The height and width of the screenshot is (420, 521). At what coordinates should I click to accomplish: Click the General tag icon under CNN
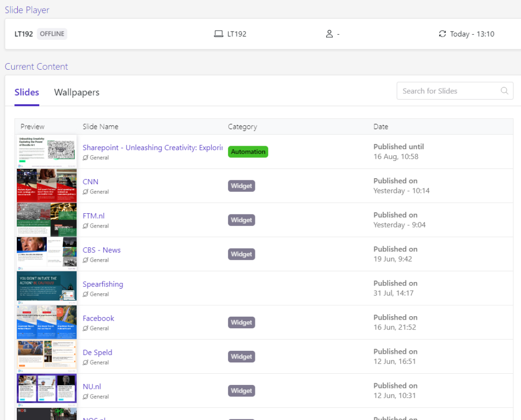(x=85, y=192)
